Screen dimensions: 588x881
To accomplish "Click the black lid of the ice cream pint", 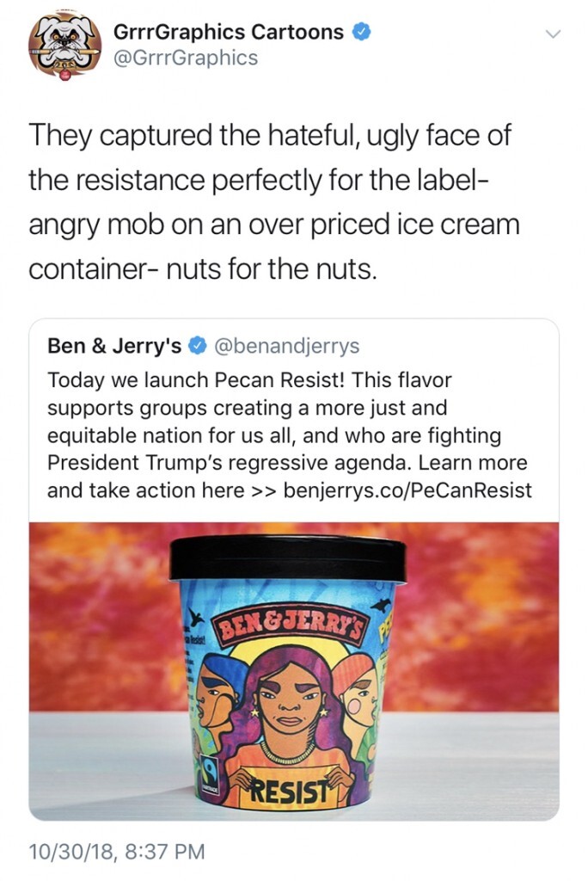I will point(288,558).
